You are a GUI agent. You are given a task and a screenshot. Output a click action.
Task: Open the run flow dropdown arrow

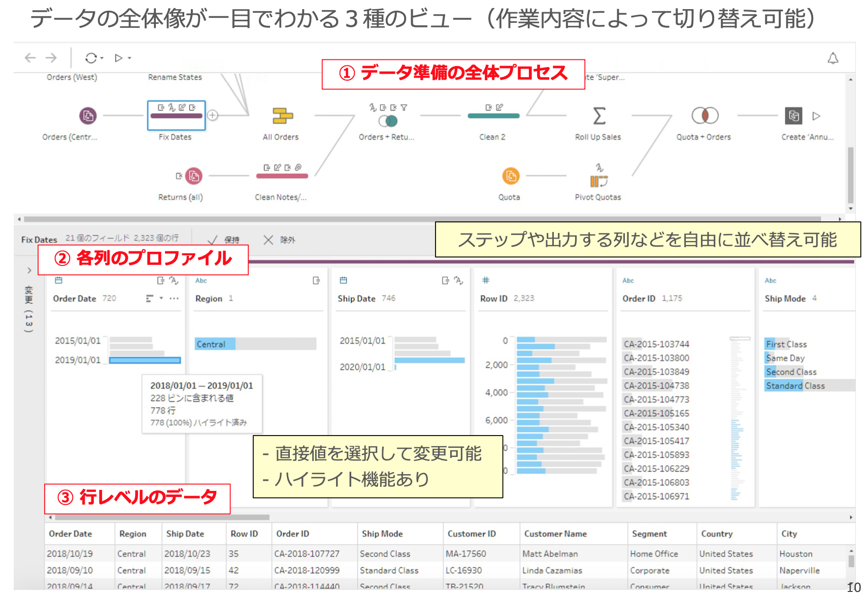tap(129, 58)
